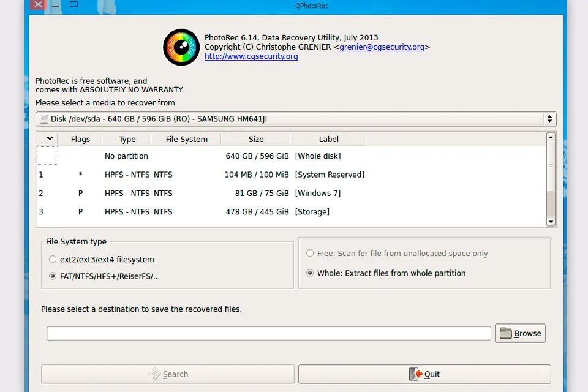The height and width of the screenshot is (392, 588).
Task: Choose Free: scan unallocated space only
Action: (x=310, y=253)
